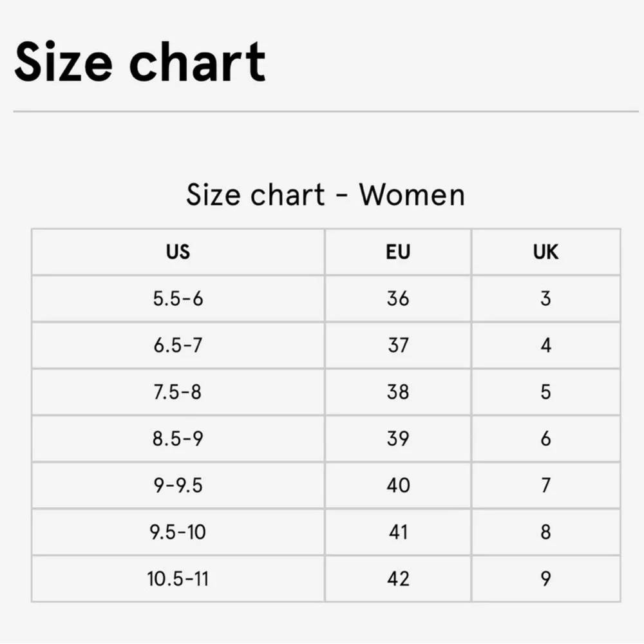Choose UK size 8 cell

coord(546,533)
